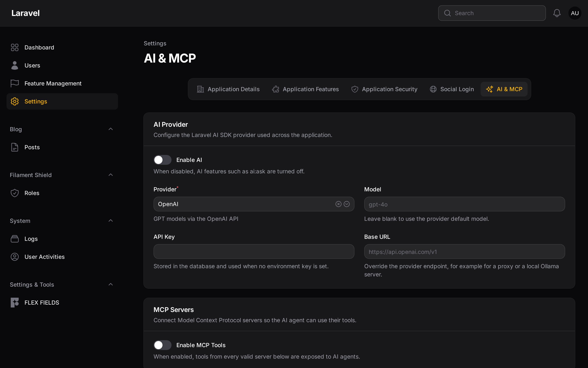The width and height of the screenshot is (588, 368).
Task: Open the Dashboard grid icon
Action: point(14,47)
